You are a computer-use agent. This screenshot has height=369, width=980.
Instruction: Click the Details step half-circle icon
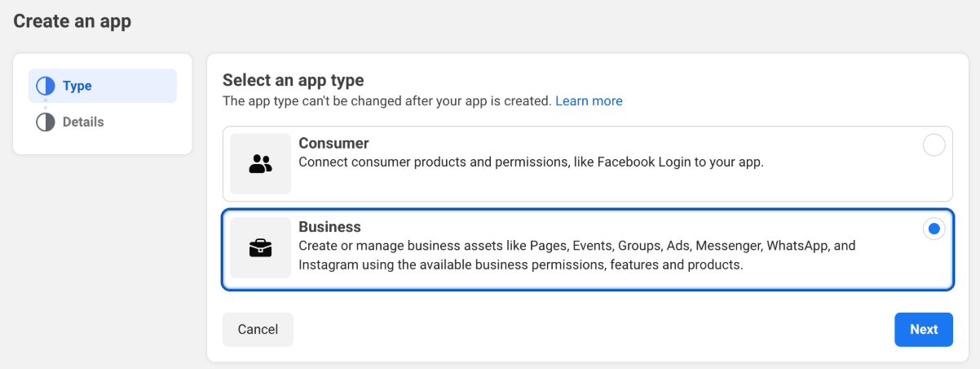coord(46,122)
